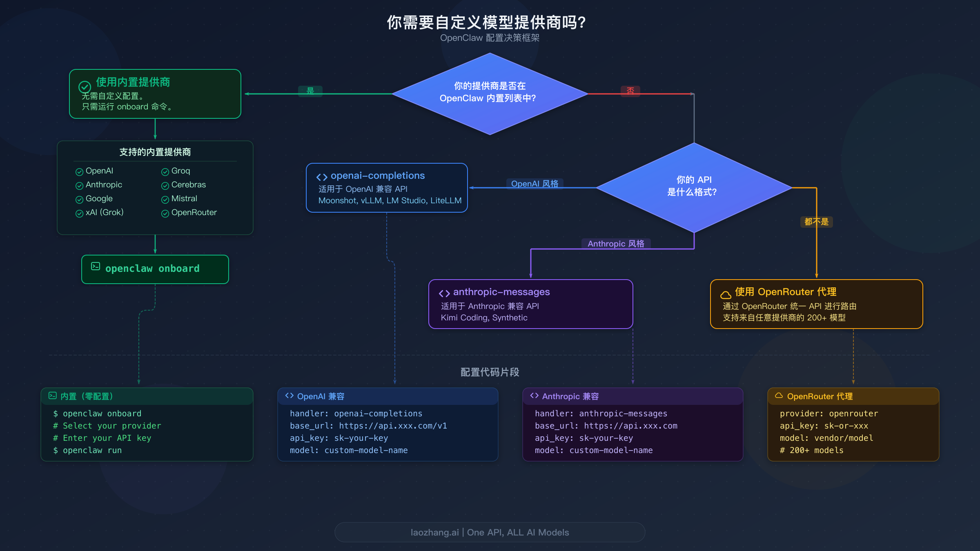The image size is (980, 551).
Task: Click the green check icon on 使用内置提供商
Action: 85,86
